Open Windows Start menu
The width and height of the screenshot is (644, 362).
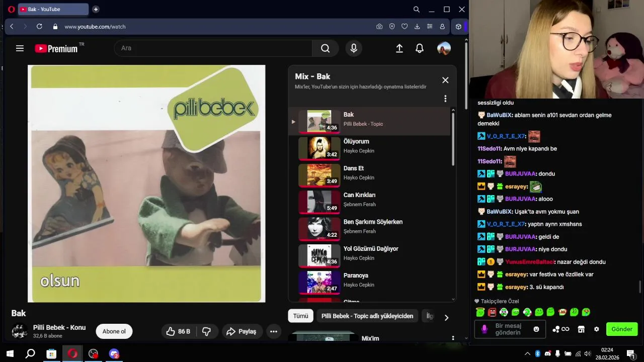pos(10,354)
